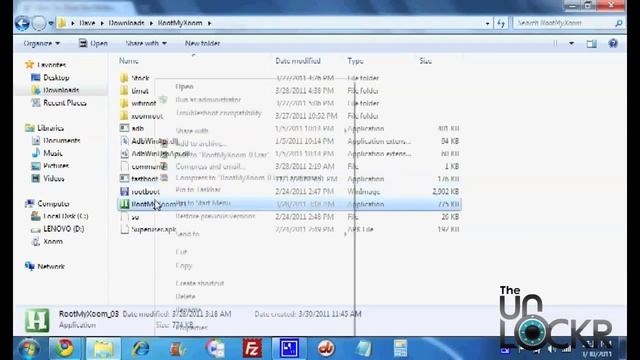The width and height of the screenshot is (640, 360).
Task: Select the RootMyXoom_03 application icon
Action: pyautogui.click(x=124, y=204)
